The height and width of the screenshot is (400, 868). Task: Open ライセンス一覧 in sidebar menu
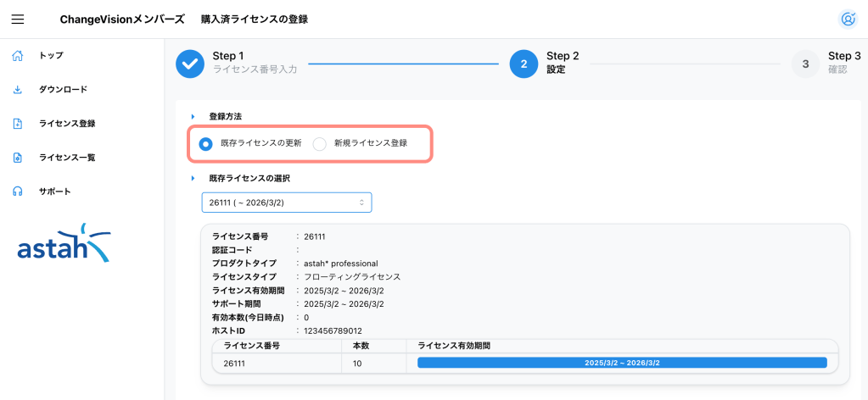67,158
